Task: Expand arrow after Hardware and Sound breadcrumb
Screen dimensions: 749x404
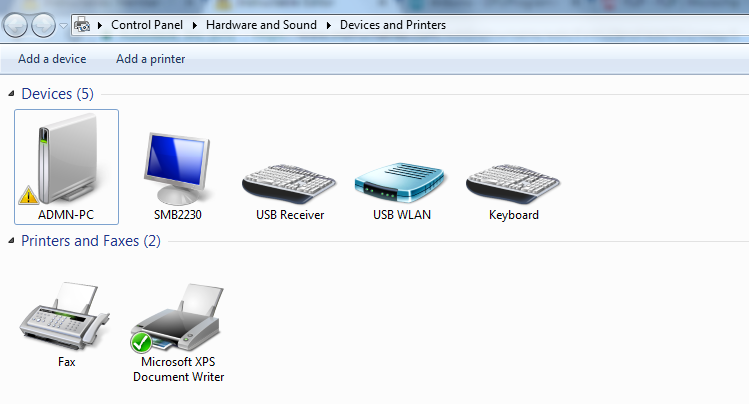Action: (330, 25)
